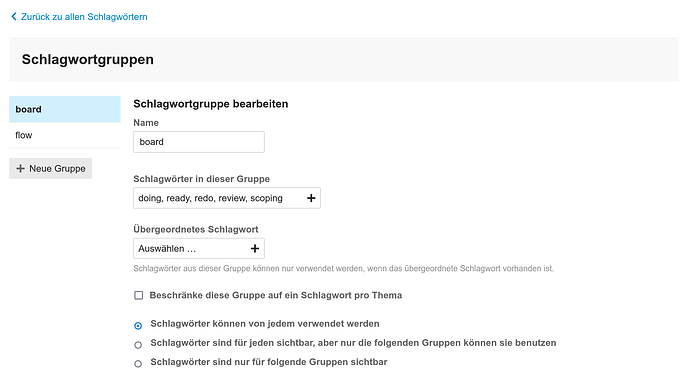Select 'nur für folgende Gruppen sichtbar' option
The image size is (690, 383).
click(x=138, y=364)
